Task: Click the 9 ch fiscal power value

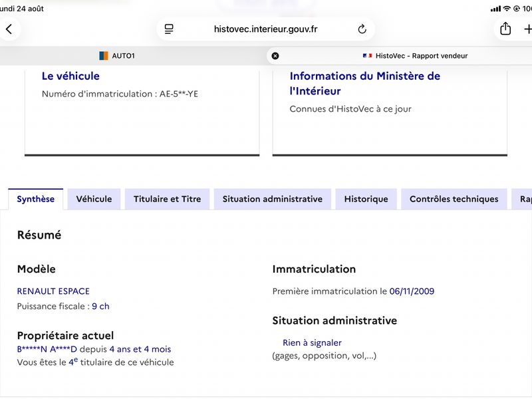Action: point(101,307)
